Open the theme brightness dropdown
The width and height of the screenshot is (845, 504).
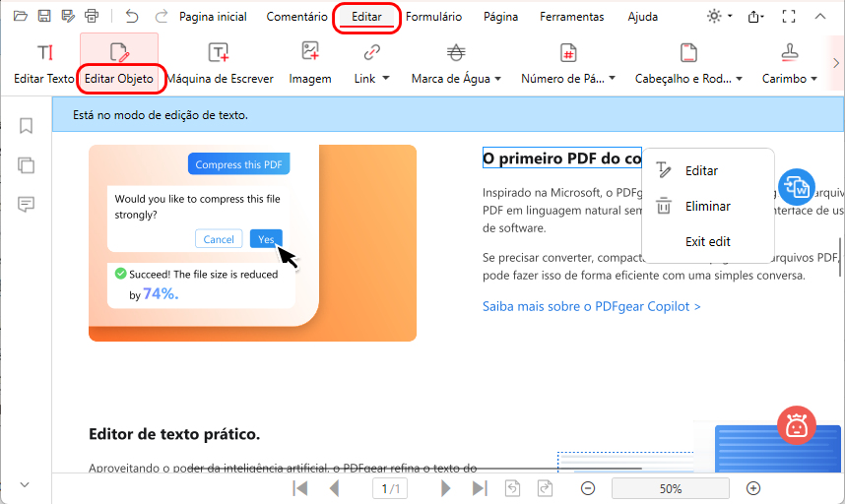[720, 16]
